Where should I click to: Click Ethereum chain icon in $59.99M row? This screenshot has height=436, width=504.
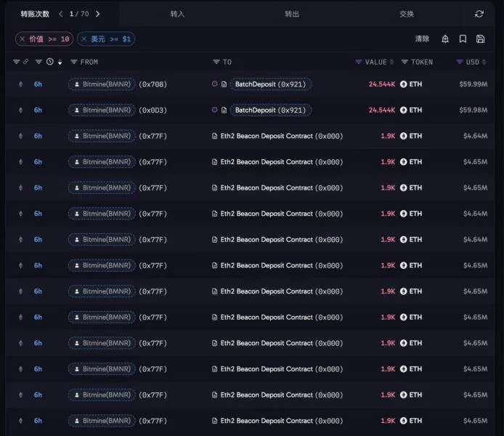pyautogui.click(x=20, y=84)
